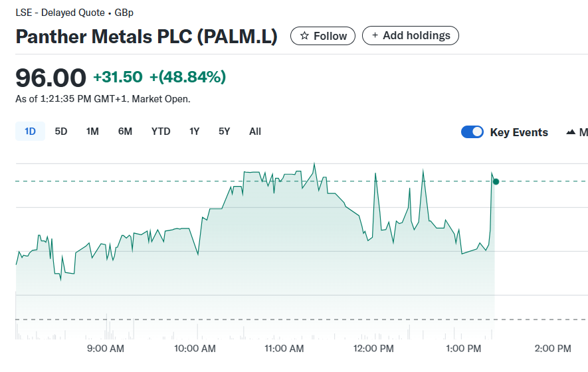Viewport: 588px width, 372px height.
Task: Switch chart to 5D range
Action: tap(60, 132)
